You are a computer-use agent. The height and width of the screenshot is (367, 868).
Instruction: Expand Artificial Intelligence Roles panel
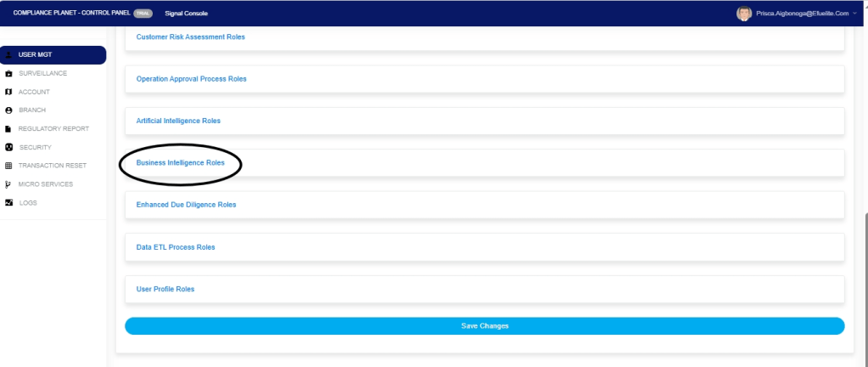coord(178,121)
